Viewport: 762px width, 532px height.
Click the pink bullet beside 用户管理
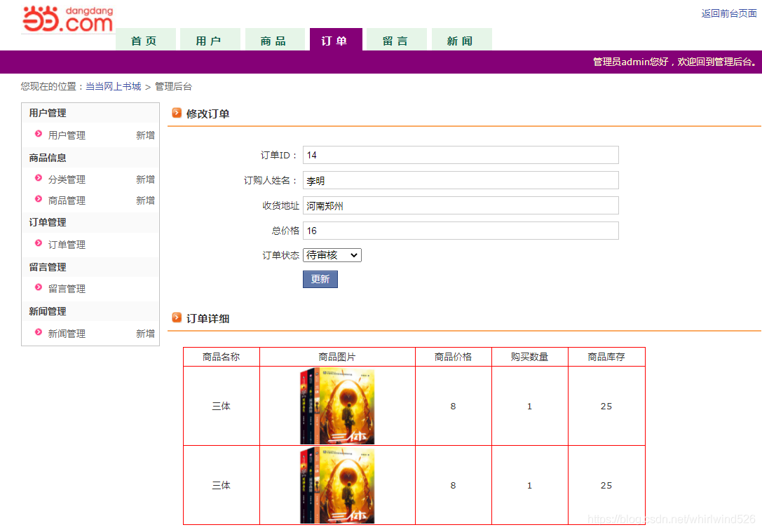(39, 134)
